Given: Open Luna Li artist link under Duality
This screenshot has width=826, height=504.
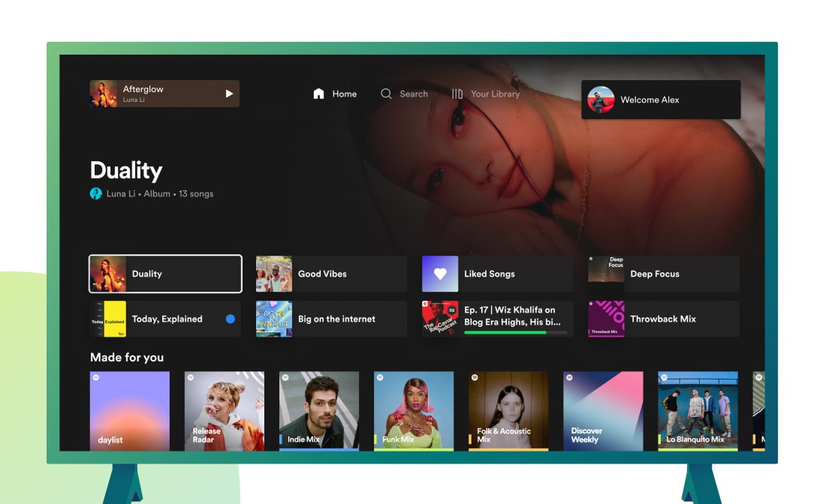Looking at the screenshot, I should (x=120, y=193).
